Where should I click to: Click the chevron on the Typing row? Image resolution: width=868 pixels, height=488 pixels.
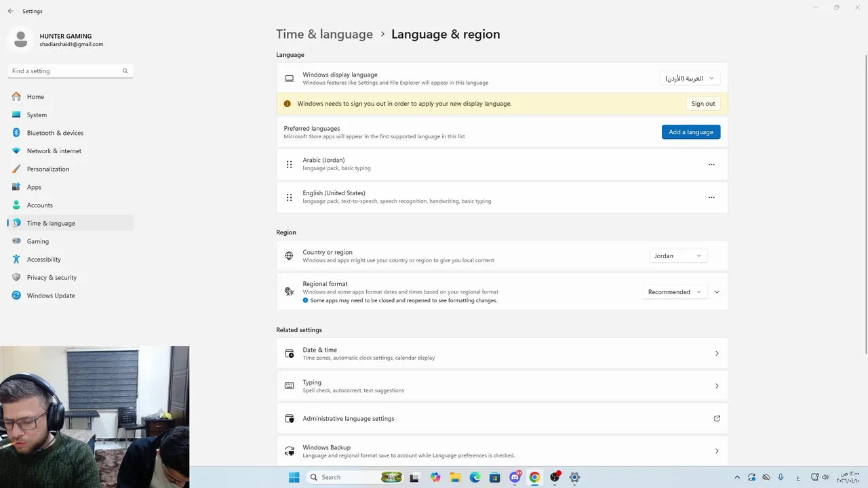click(x=717, y=386)
